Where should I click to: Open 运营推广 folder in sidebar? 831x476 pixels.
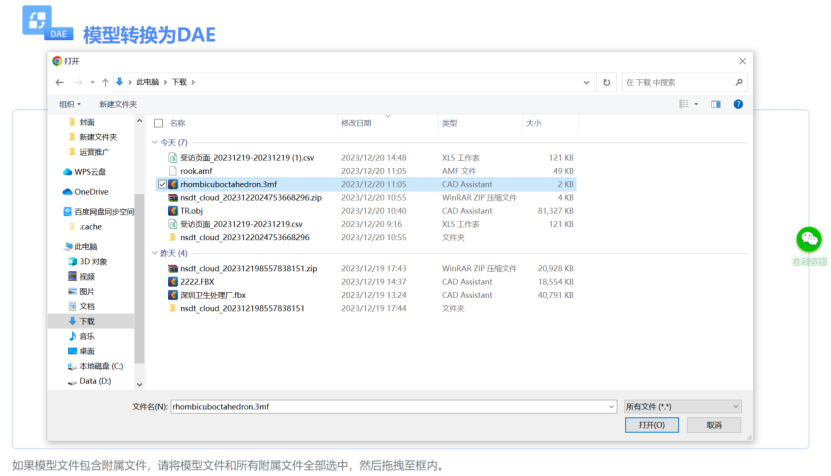(94, 152)
